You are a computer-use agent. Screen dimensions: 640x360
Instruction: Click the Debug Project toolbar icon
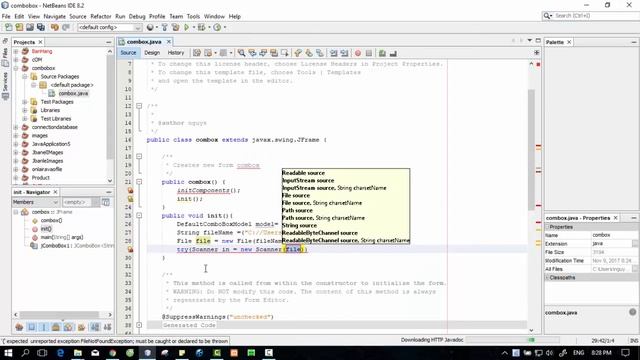(201, 27)
